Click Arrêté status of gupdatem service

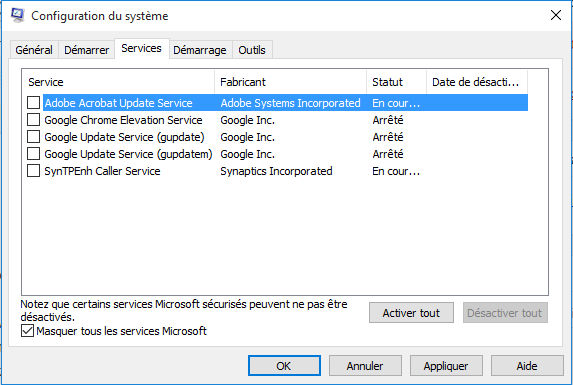click(x=388, y=154)
